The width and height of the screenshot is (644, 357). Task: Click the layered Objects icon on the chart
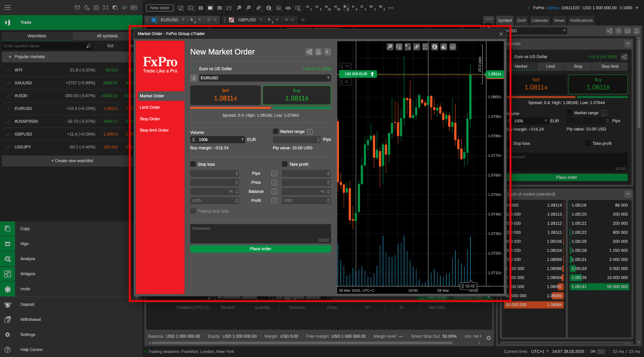(452, 47)
